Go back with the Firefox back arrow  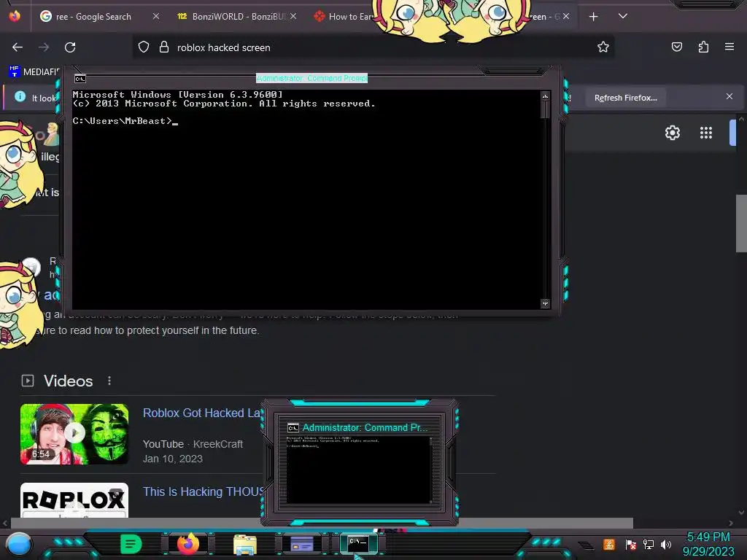click(18, 47)
